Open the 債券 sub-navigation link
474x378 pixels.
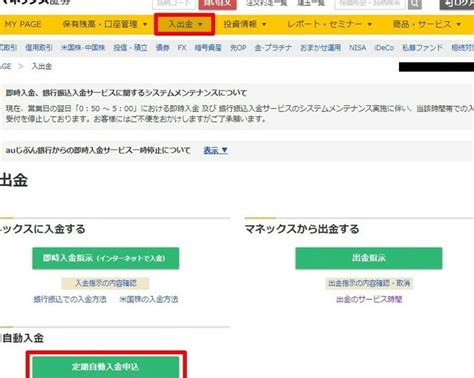click(162, 48)
